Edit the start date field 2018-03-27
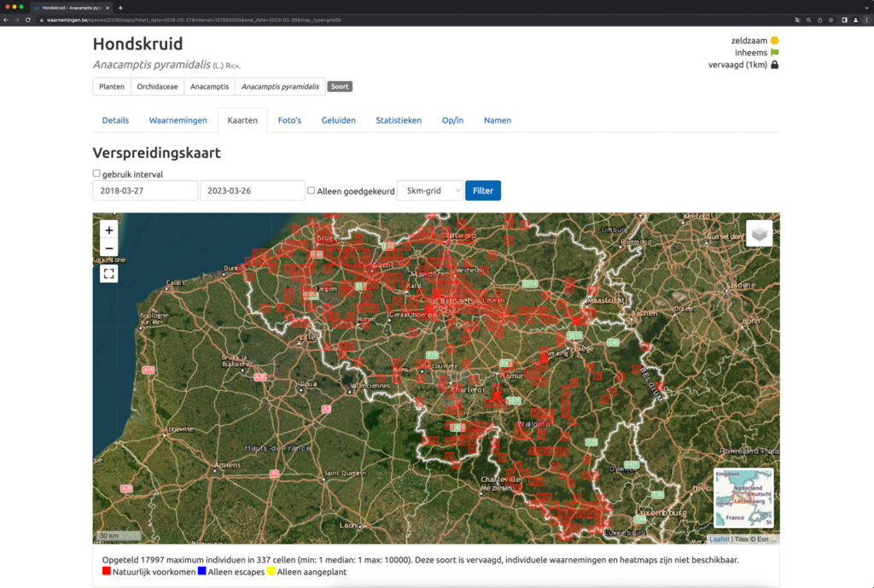Screen dimensions: 874x588 pos(145,190)
